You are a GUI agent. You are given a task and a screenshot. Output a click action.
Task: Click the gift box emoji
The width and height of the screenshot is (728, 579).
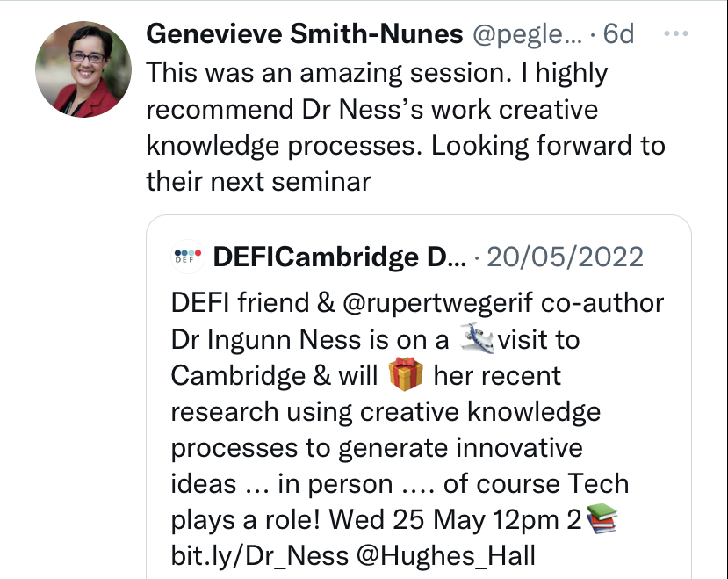pyautogui.click(x=406, y=376)
